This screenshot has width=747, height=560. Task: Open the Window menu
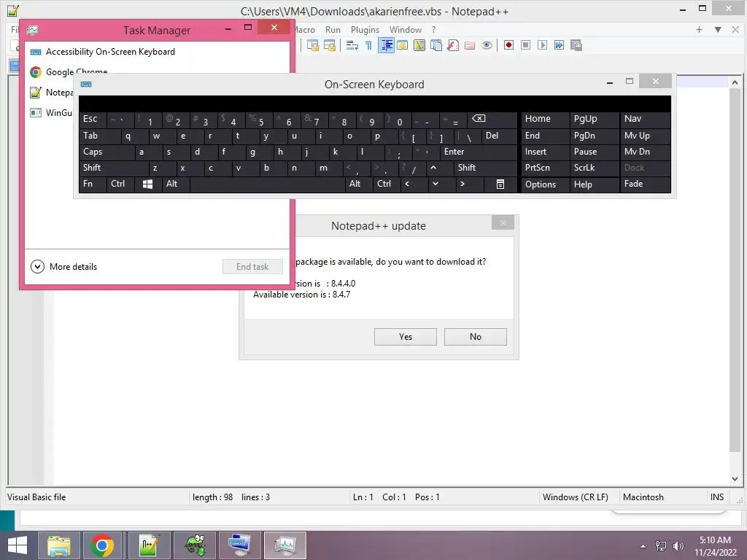click(406, 29)
